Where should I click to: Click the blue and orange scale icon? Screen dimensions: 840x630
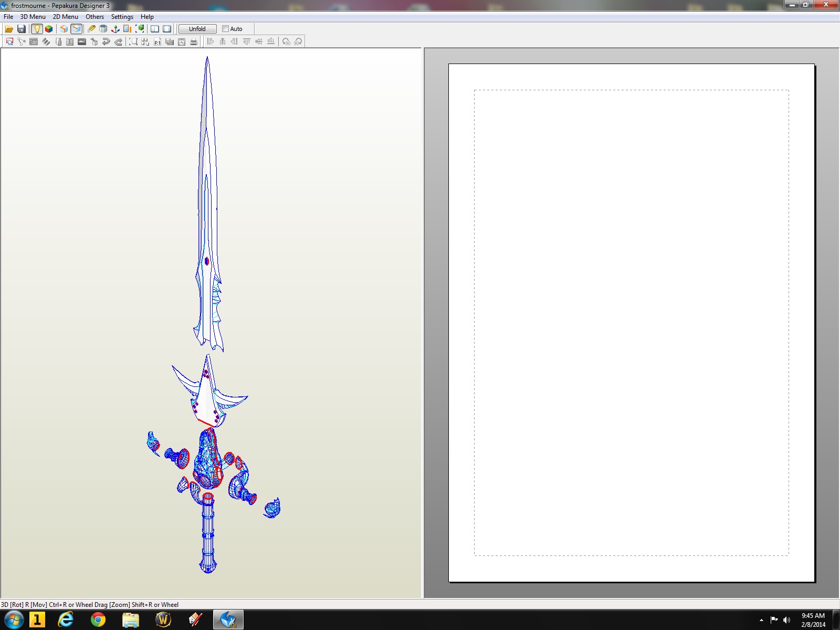tap(128, 29)
